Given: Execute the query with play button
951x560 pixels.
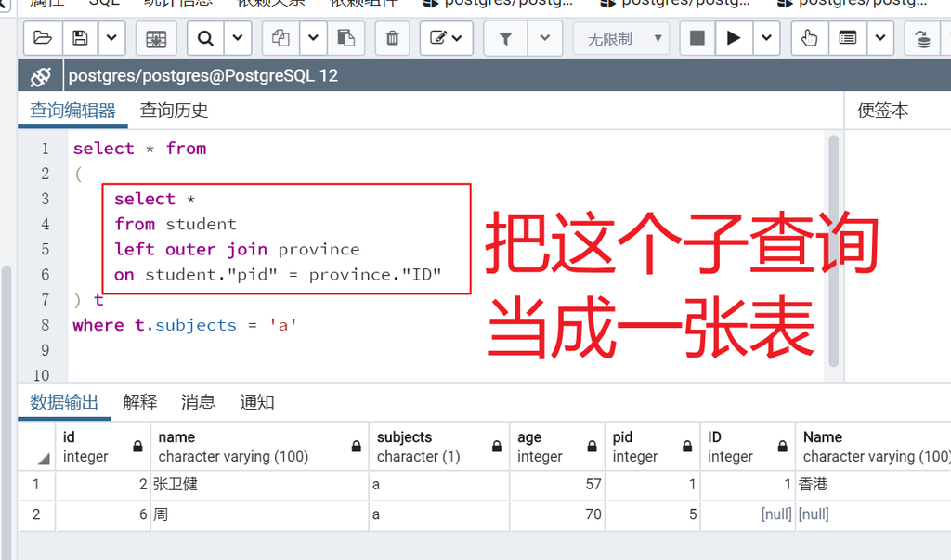Looking at the screenshot, I should click(734, 38).
